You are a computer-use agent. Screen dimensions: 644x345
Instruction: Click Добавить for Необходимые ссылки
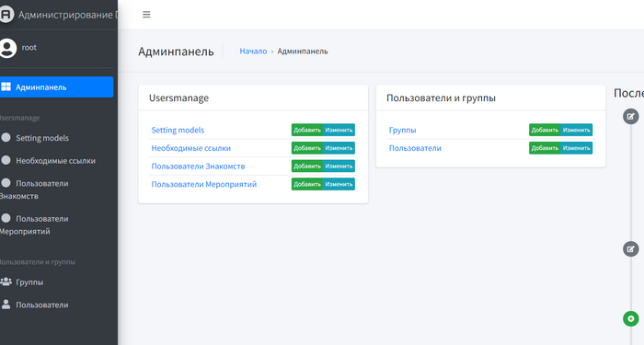pyautogui.click(x=307, y=148)
